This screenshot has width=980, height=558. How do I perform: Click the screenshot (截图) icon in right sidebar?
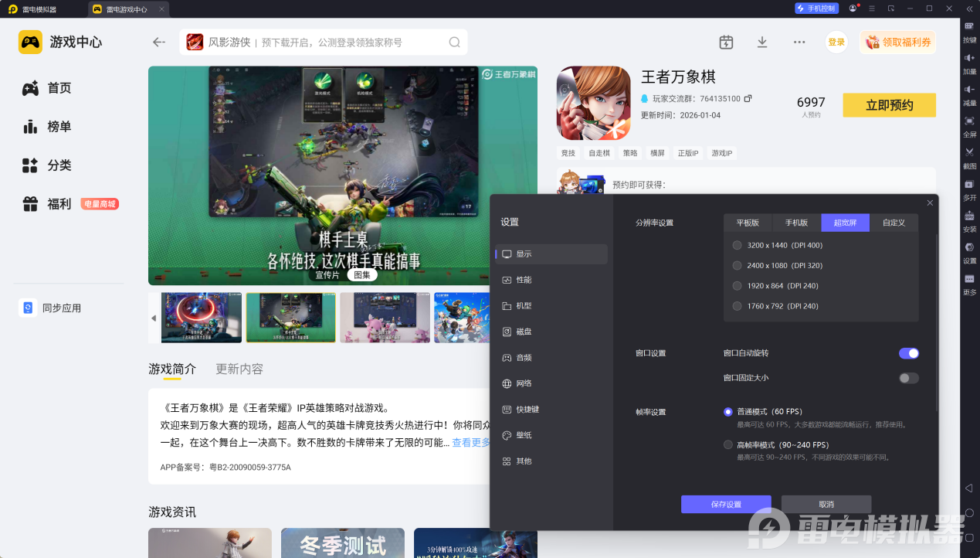(x=969, y=152)
